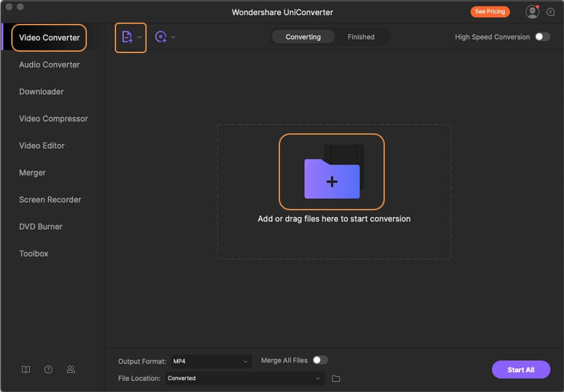The height and width of the screenshot is (392, 564).
Task: Click the help question mark icon
Action: click(48, 369)
